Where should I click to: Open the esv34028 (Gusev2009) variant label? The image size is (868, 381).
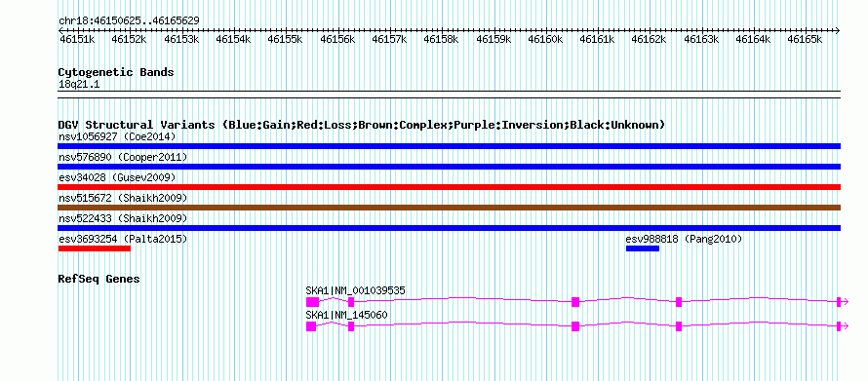[117, 177]
